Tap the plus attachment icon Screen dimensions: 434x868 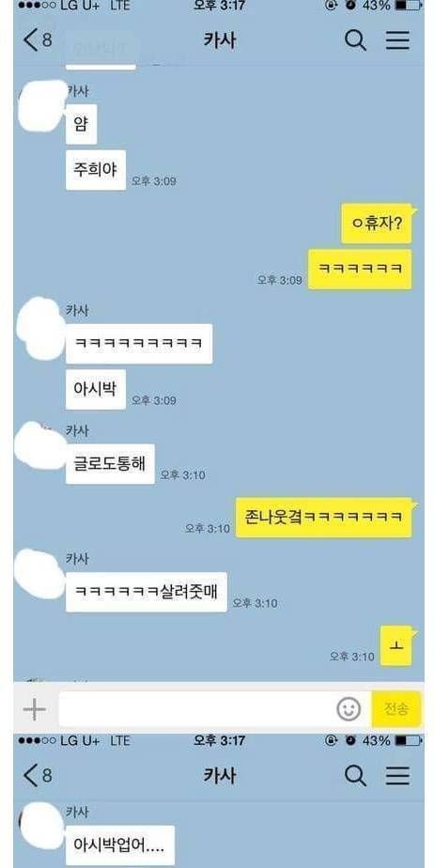tap(35, 709)
